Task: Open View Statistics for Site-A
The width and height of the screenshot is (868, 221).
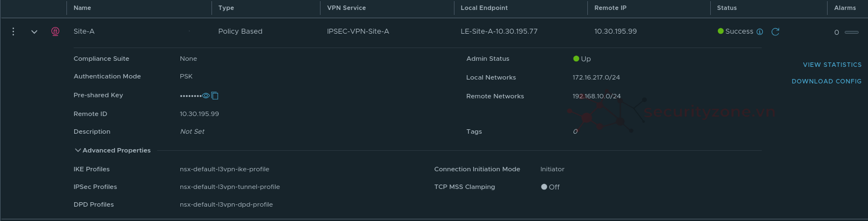Action: [831, 65]
